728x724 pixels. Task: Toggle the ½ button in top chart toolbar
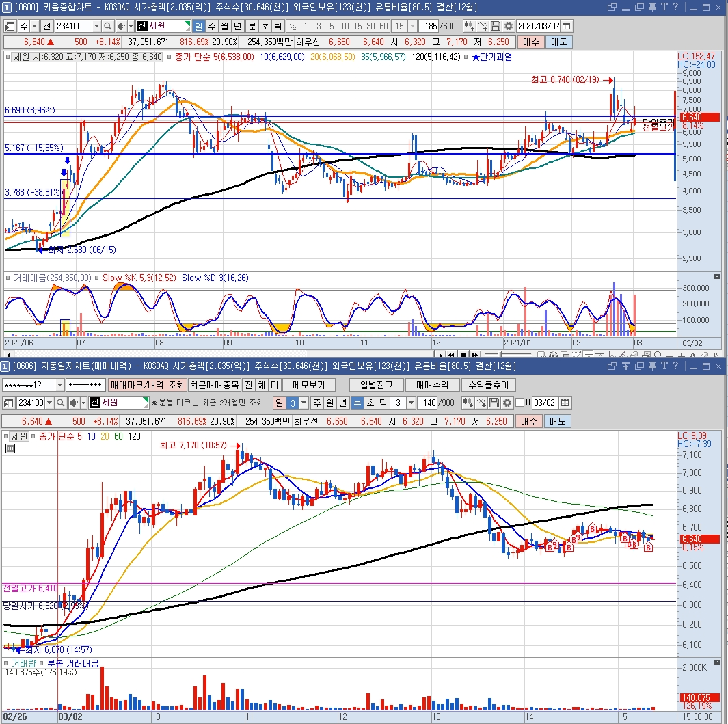click(x=293, y=26)
